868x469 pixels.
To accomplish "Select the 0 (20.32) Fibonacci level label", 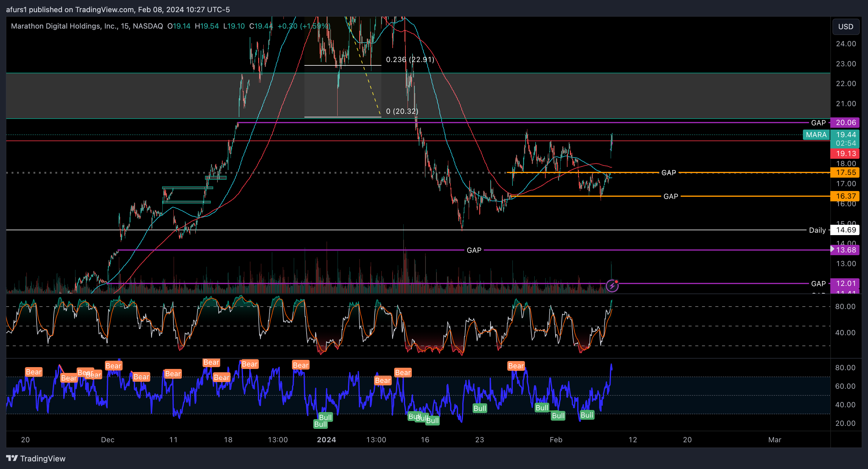I will (402, 111).
